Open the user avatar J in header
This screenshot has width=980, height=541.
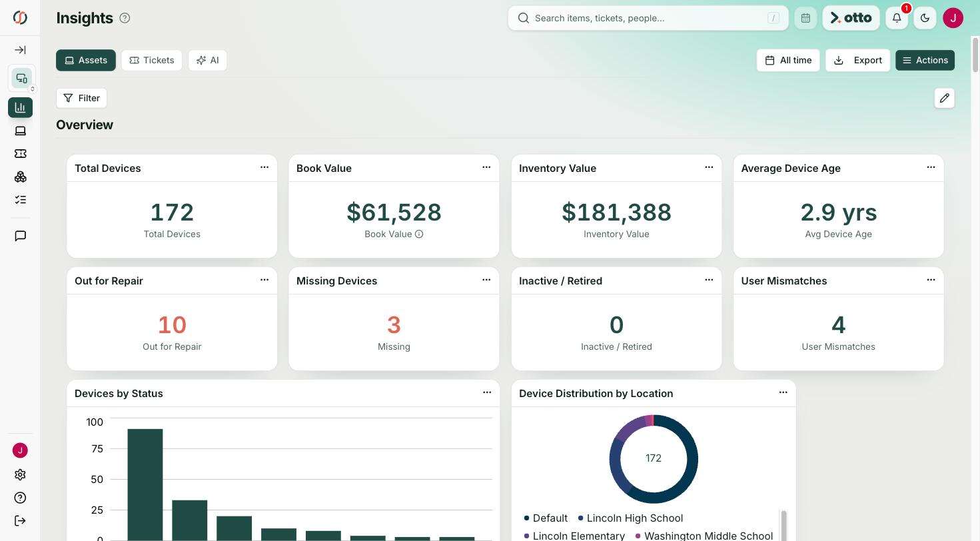(x=953, y=18)
